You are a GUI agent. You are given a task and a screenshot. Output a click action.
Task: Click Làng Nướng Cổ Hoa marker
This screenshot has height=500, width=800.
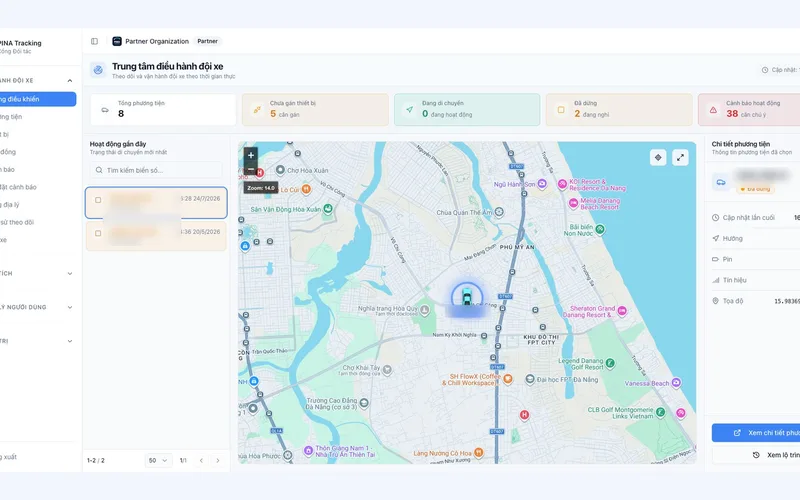pyautogui.click(x=479, y=453)
